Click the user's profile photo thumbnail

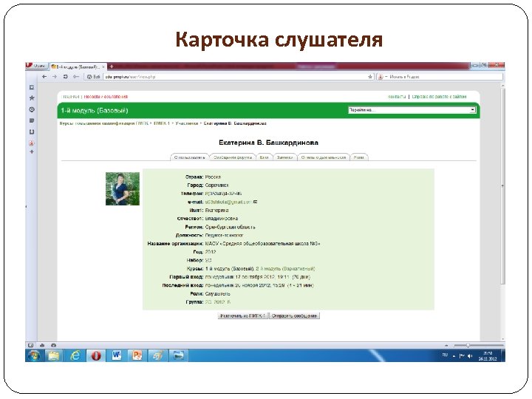123,188
